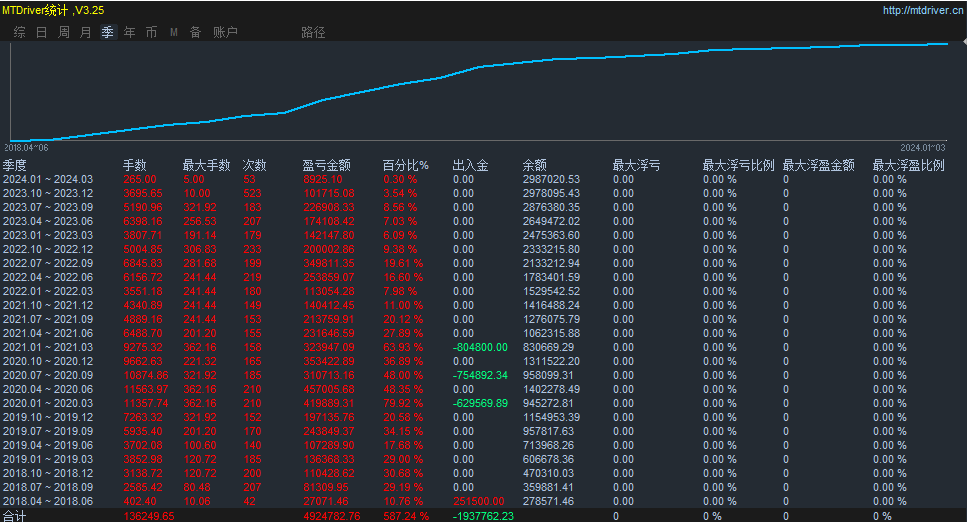Open the 日 daily statistics tab
Screen dimensions: 967x522
[42, 32]
